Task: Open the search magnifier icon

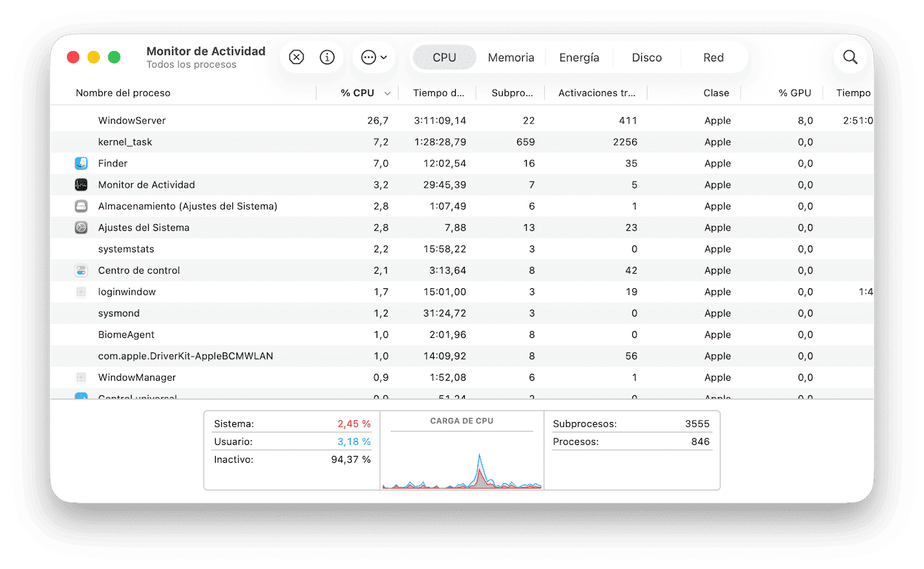Action: coord(850,57)
